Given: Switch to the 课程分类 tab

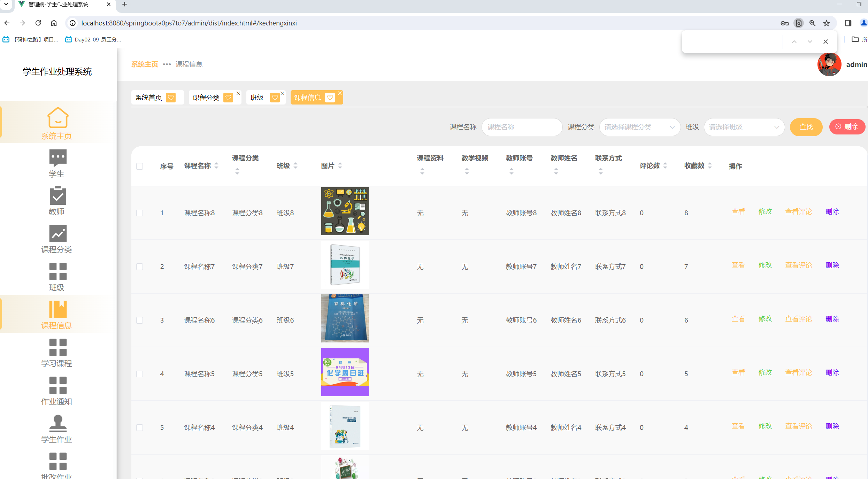Looking at the screenshot, I should (x=206, y=98).
